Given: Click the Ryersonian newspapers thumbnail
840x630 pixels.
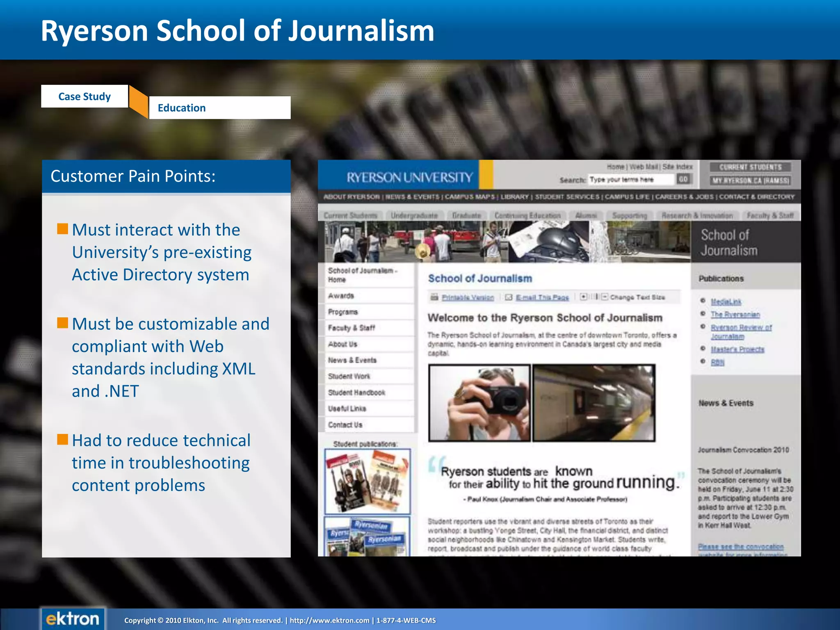Looking at the screenshot, I should 367,536.
